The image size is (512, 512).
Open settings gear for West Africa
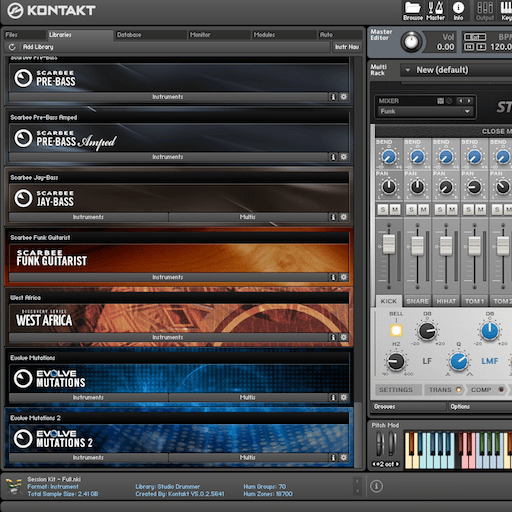(343, 337)
